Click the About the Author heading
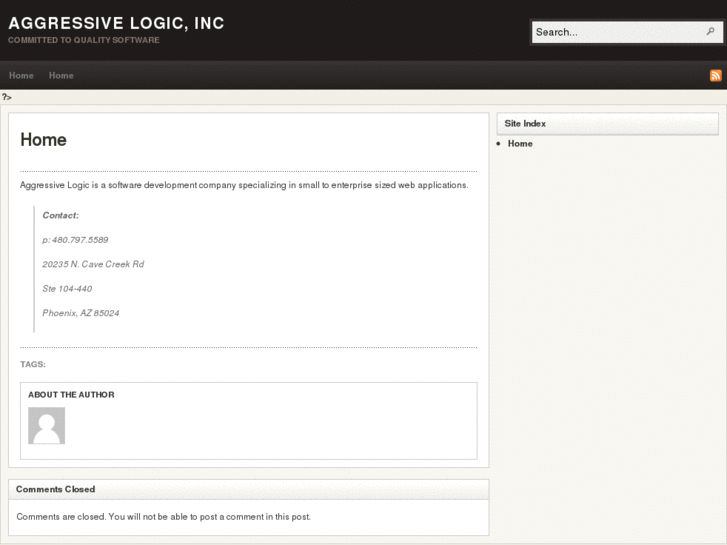 click(x=71, y=395)
